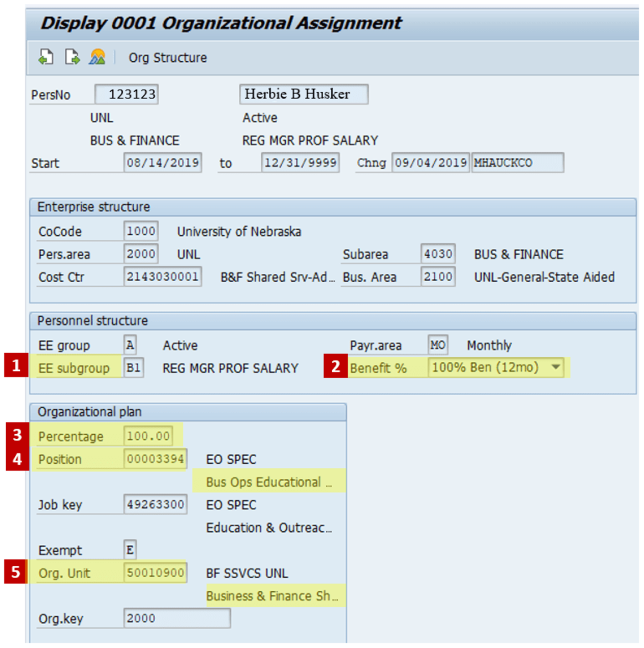
Task: Click the Subarea field 4030
Action: [437, 254]
